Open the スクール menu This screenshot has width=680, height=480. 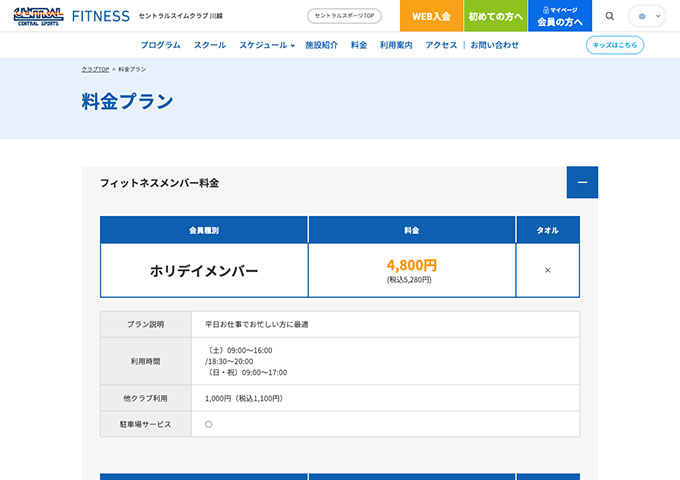210,45
